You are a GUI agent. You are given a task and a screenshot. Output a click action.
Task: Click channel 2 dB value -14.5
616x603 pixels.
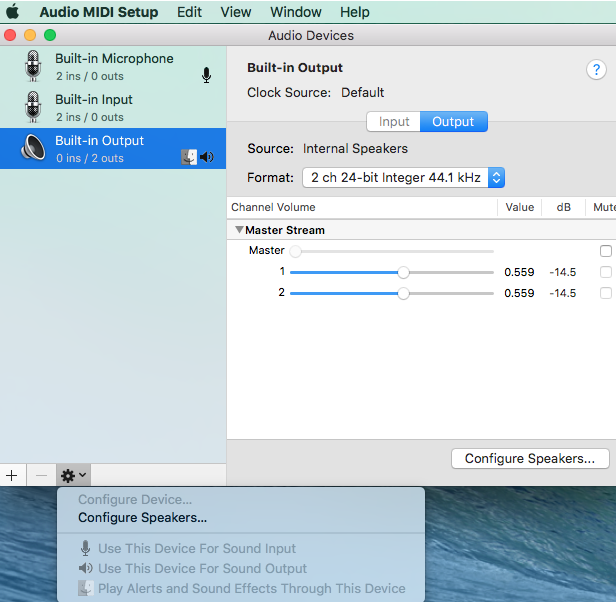[563, 293]
